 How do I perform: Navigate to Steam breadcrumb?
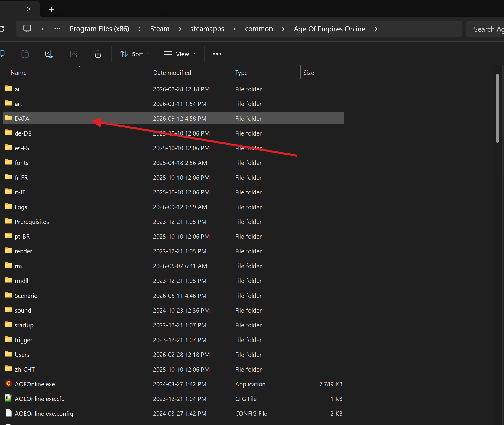click(x=160, y=29)
